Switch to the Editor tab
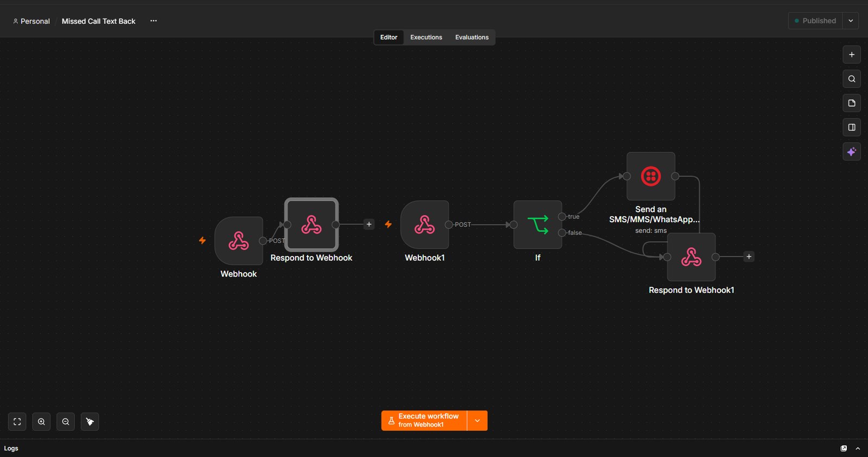Screen dimensions: 868x457 (x=389, y=37)
